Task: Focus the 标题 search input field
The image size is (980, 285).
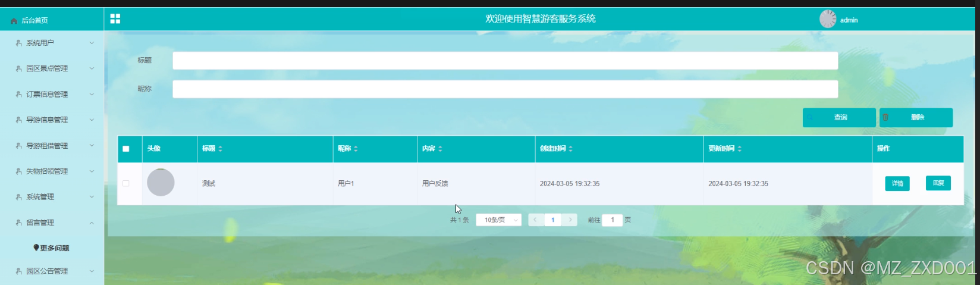Action: (505, 60)
